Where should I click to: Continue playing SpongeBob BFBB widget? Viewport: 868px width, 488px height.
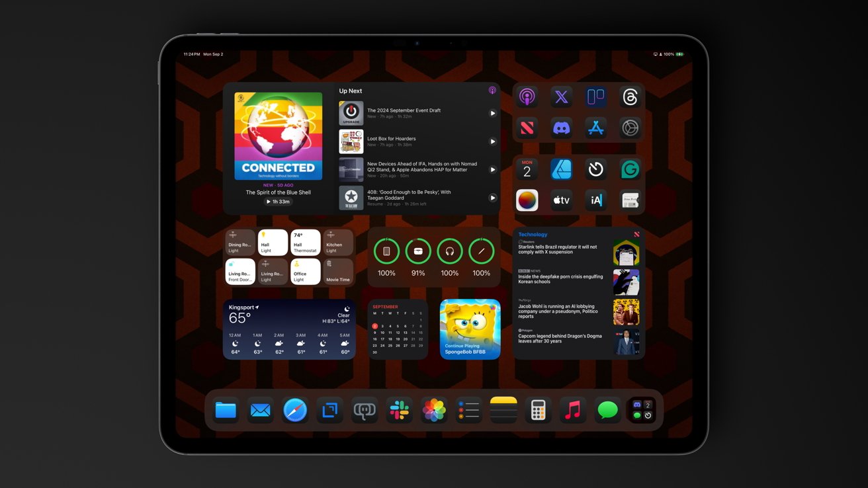coord(470,329)
